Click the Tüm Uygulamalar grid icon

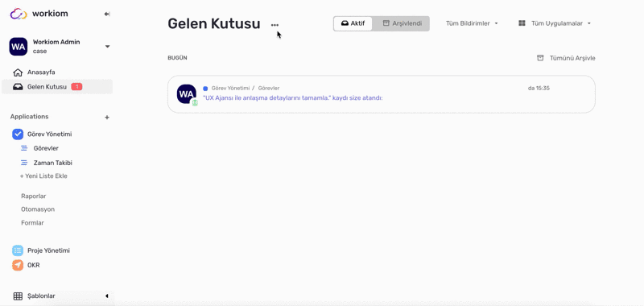[522, 23]
